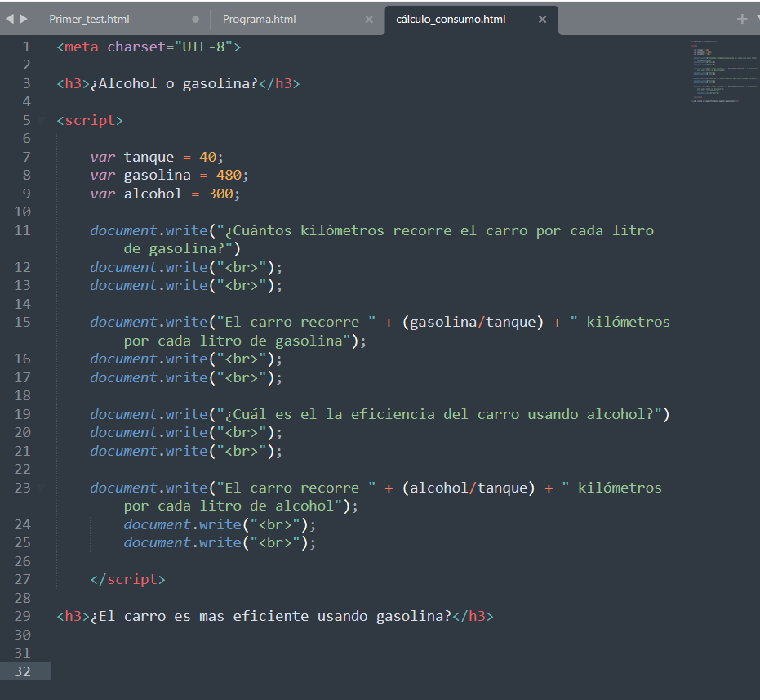Click line number 11 in gutter

(x=22, y=230)
